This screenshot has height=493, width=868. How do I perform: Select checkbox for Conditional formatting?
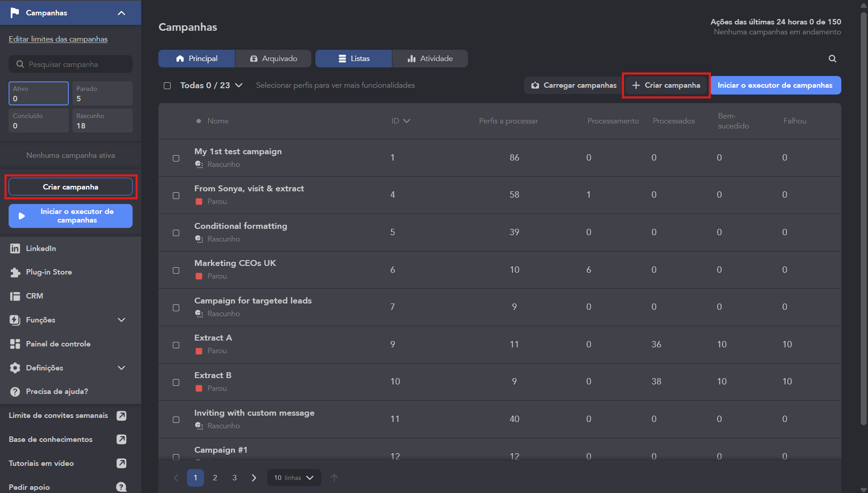pyautogui.click(x=176, y=233)
